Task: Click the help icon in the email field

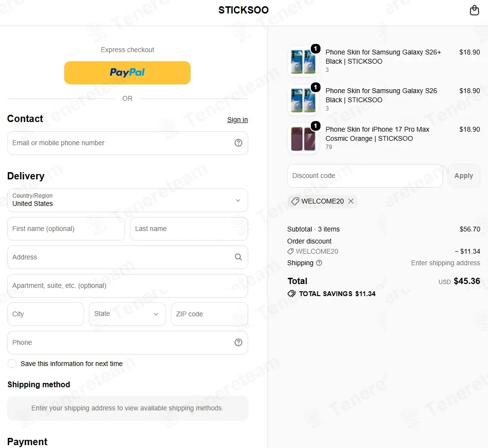Action: pos(238,143)
